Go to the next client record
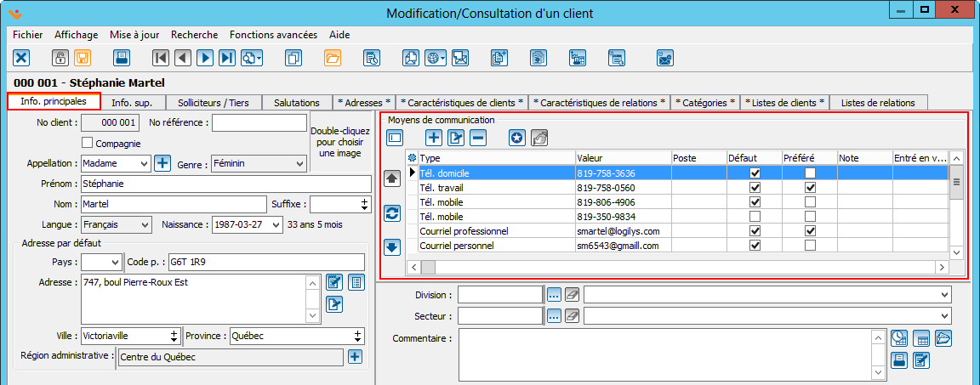The image size is (980, 385). pyautogui.click(x=205, y=58)
